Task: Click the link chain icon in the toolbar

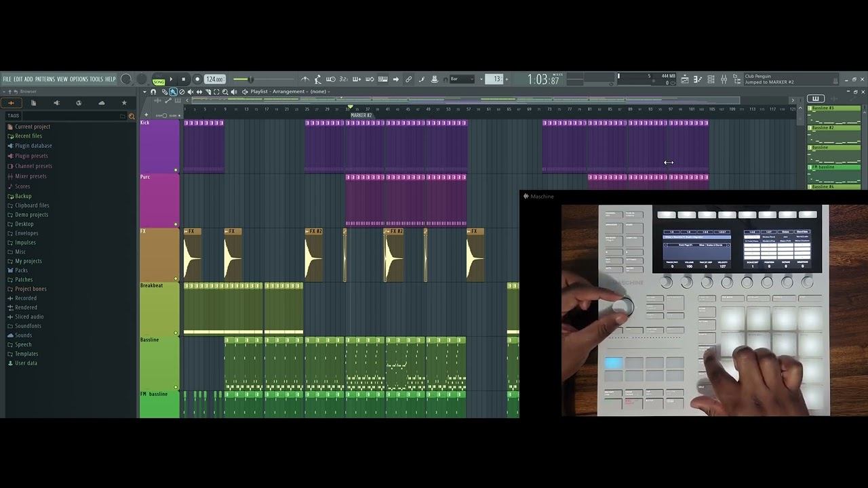Action: pos(408,79)
